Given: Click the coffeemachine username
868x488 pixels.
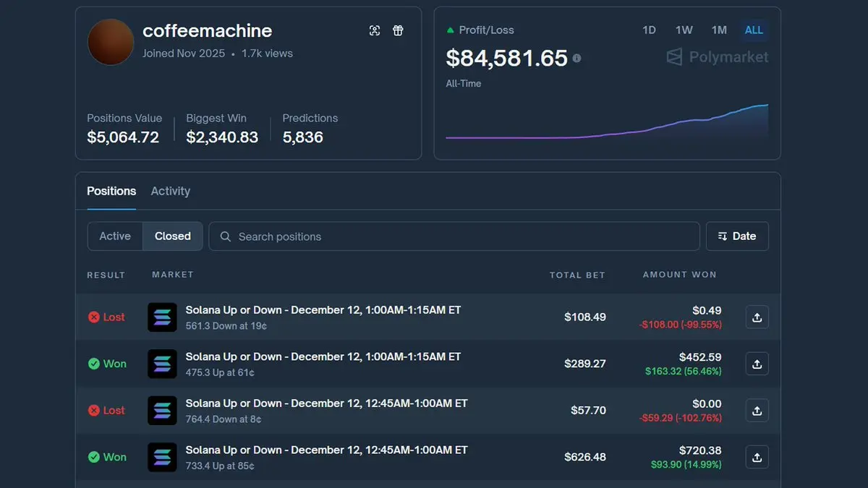Looking at the screenshot, I should point(208,31).
